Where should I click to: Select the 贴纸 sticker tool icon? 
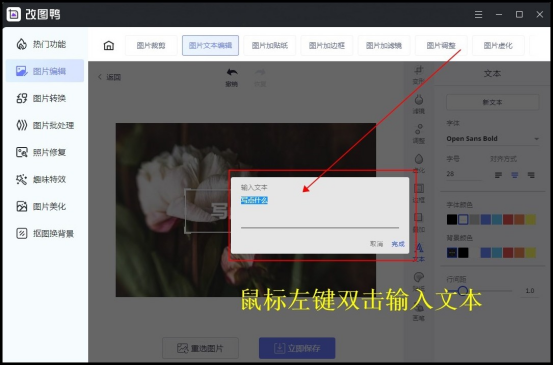pyautogui.click(x=419, y=277)
